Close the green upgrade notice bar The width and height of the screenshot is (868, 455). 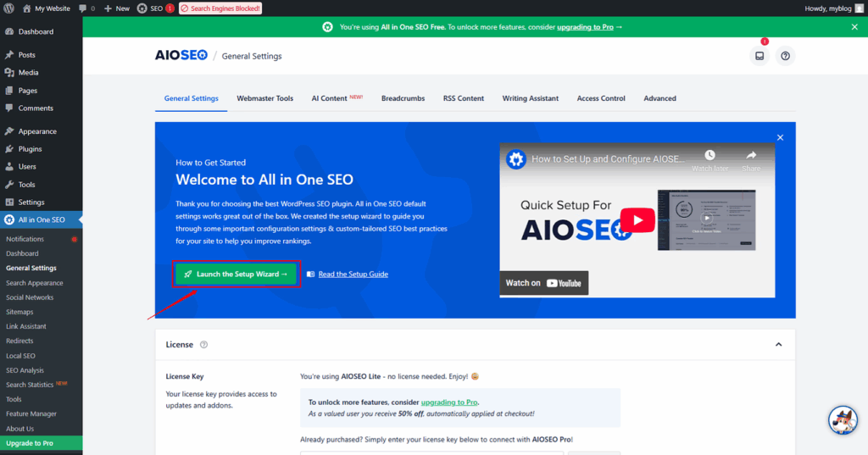(x=854, y=27)
